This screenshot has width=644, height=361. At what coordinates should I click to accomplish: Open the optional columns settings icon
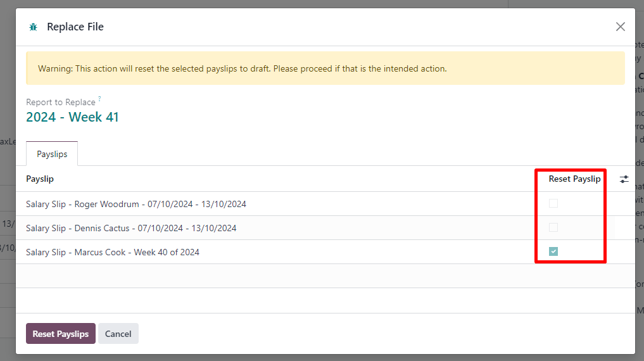pyautogui.click(x=624, y=179)
